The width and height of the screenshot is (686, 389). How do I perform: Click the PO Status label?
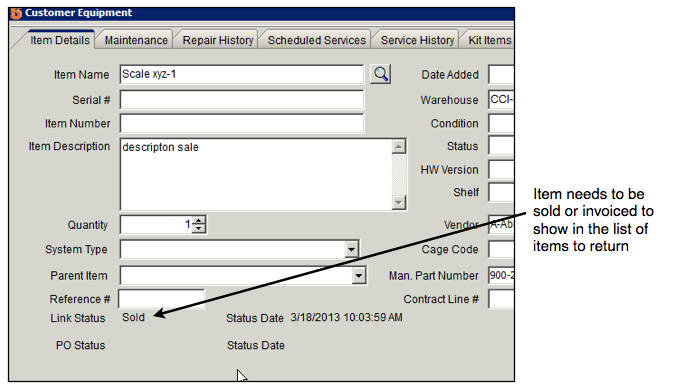(x=80, y=345)
